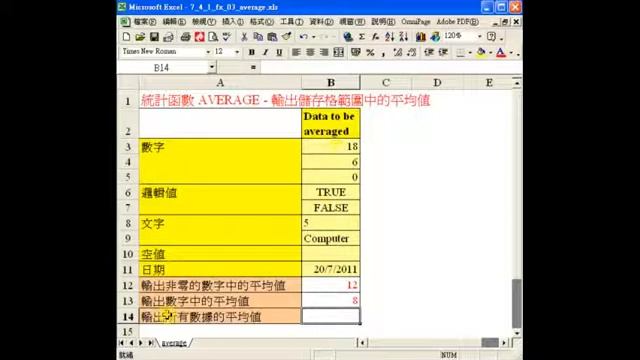Open the 格式 (Format) menu

pyautogui.click(x=262, y=22)
